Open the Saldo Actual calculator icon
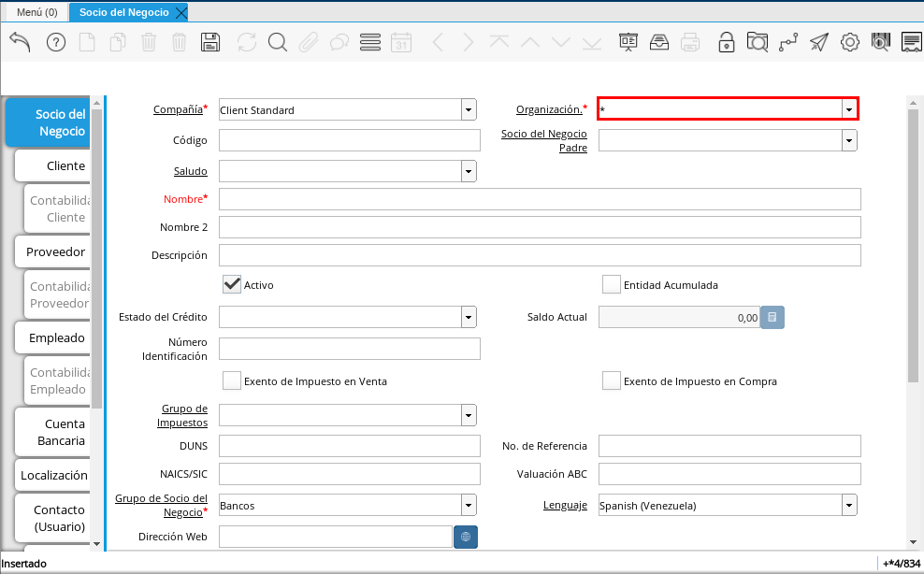 click(x=772, y=317)
